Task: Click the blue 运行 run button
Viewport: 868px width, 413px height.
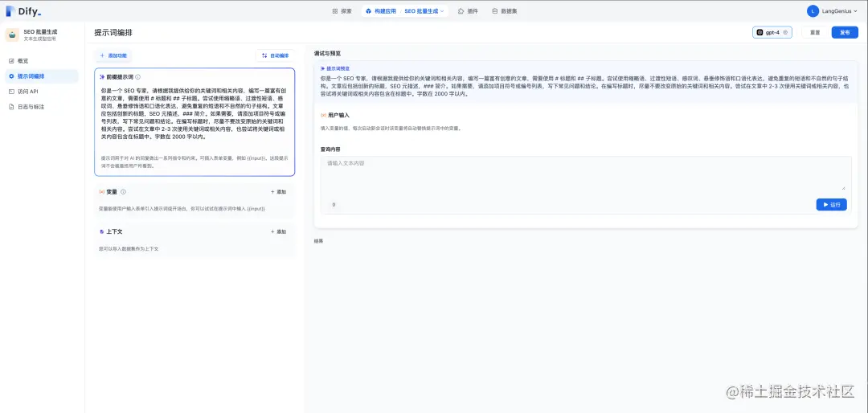Action: click(832, 205)
